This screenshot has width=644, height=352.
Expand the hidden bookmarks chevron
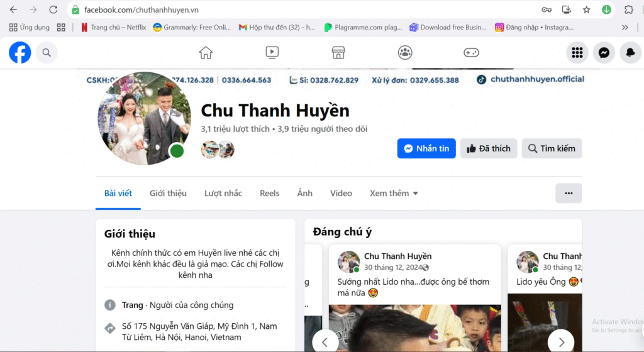[x=625, y=28]
